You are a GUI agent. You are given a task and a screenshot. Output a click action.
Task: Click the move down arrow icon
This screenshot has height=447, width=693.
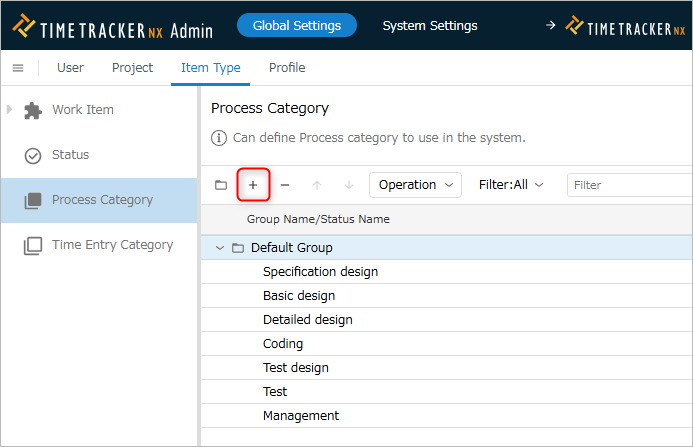click(349, 185)
